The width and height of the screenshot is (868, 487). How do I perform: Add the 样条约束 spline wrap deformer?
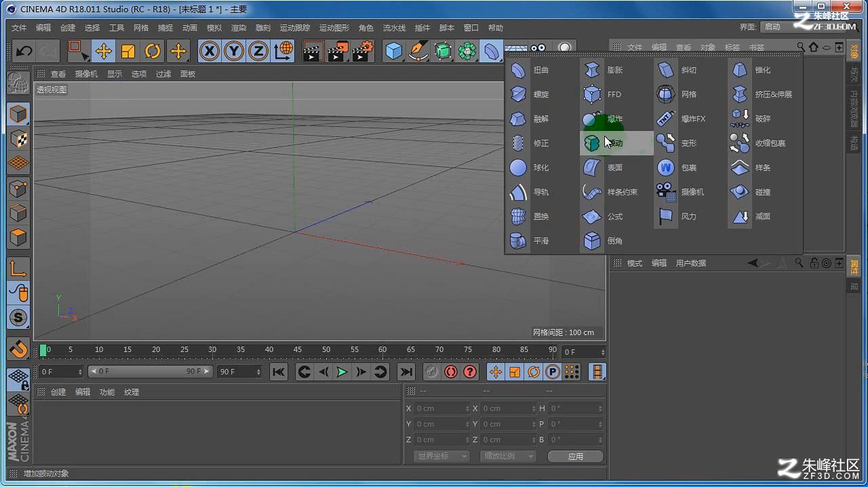(612, 192)
